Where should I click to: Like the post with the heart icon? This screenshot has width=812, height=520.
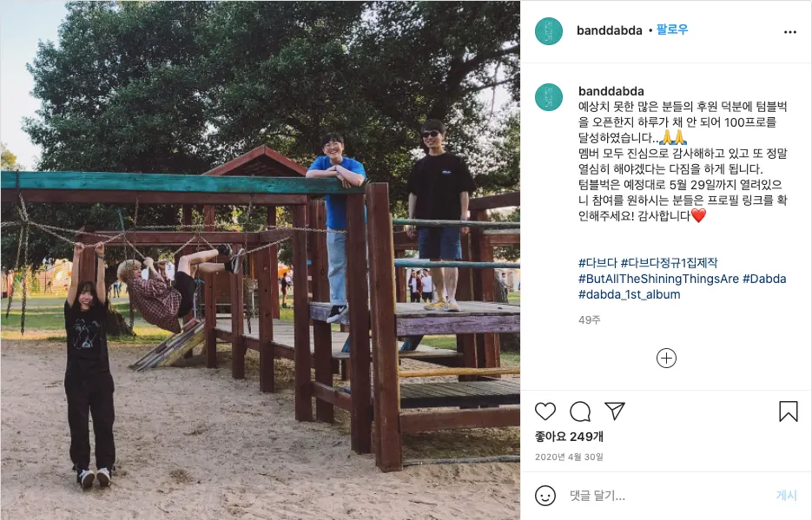(x=545, y=411)
